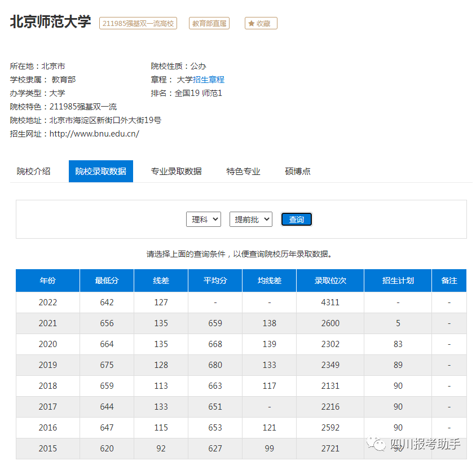Click the 平均分 column header

click(215, 280)
